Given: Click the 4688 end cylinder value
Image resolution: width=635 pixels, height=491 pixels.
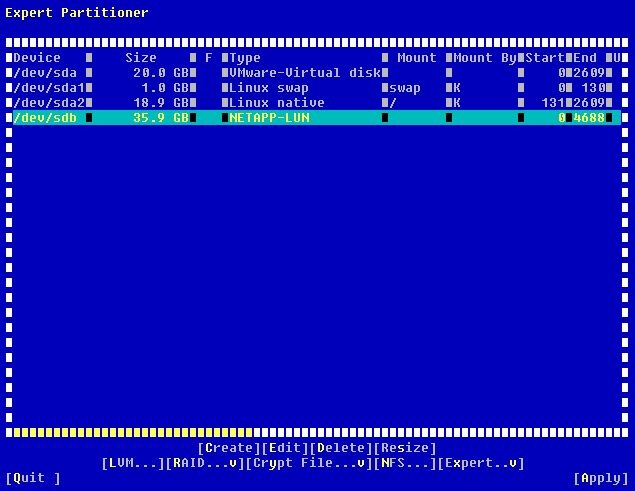Looking at the screenshot, I should (x=589, y=118).
